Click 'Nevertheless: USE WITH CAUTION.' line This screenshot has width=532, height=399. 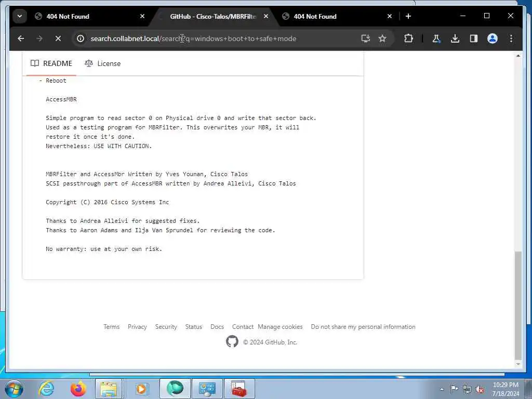(99, 146)
